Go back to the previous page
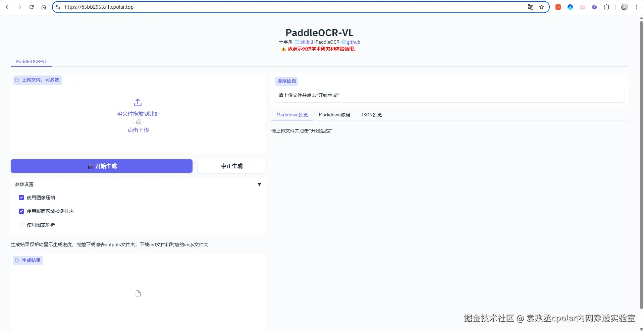Viewport: 644px width, 332px height. click(x=7, y=7)
